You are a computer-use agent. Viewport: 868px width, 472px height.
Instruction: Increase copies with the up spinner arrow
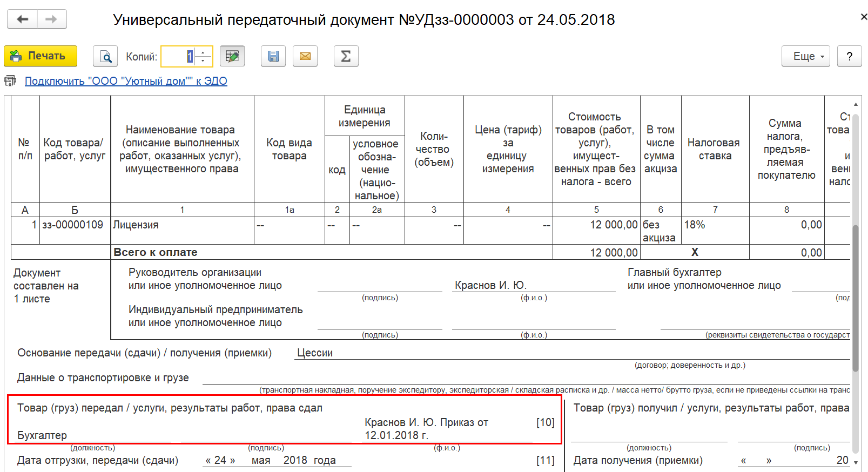(203, 52)
